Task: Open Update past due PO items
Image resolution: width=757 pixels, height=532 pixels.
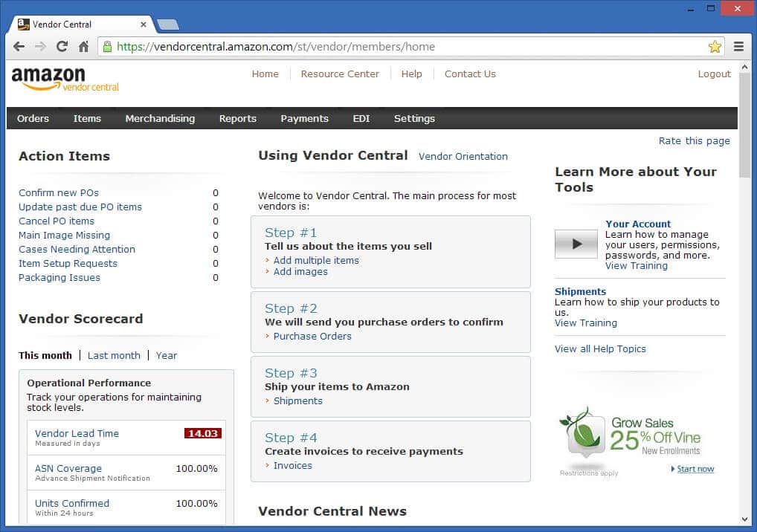Action: click(x=80, y=207)
